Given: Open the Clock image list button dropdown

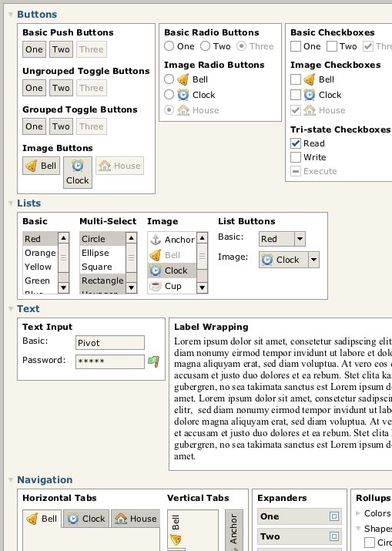Looking at the screenshot, I should pos(313,260).
